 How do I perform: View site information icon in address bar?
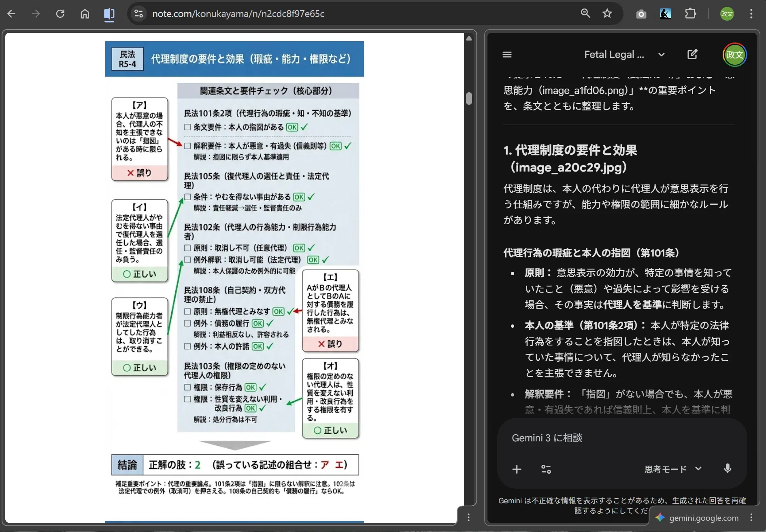[x=138, y=14]
